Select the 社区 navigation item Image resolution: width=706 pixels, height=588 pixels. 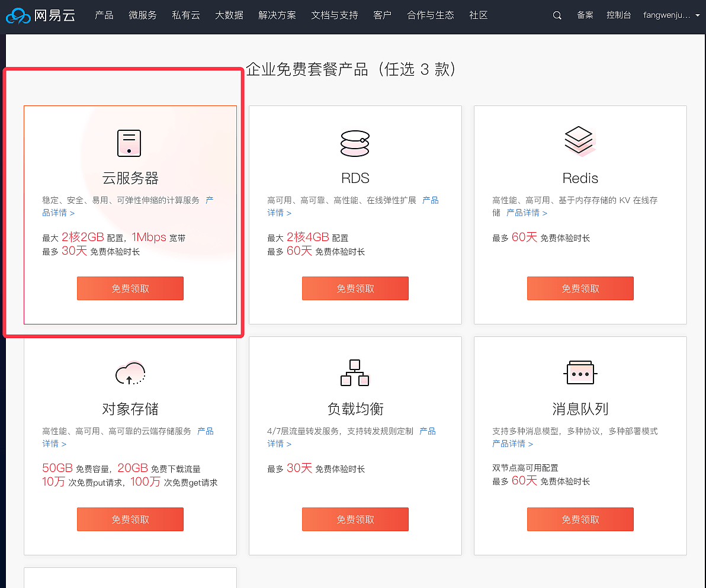[x=479, y=16]
